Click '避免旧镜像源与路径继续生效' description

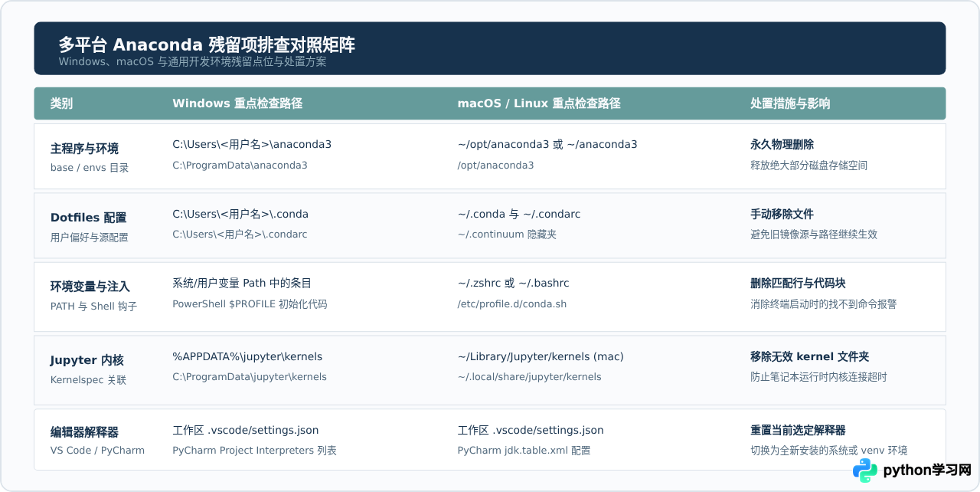click(x=814, y=234)
